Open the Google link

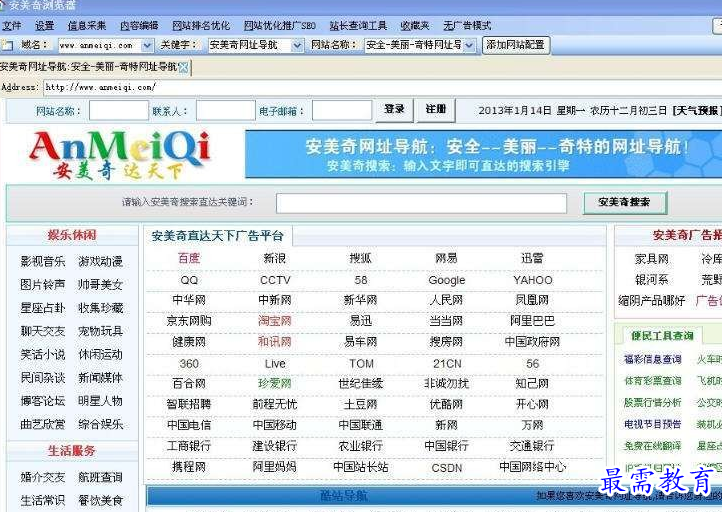pyautogui.click(x=447, y=280)
